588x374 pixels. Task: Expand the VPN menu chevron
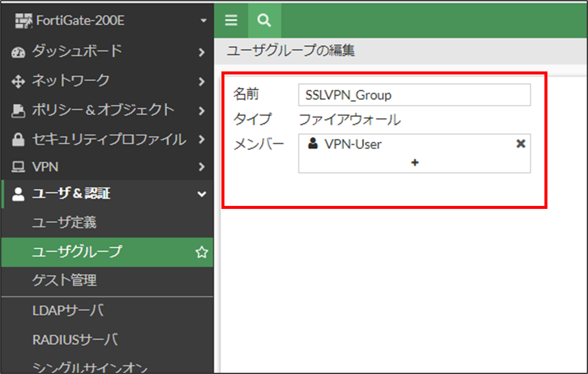(202, 167)
